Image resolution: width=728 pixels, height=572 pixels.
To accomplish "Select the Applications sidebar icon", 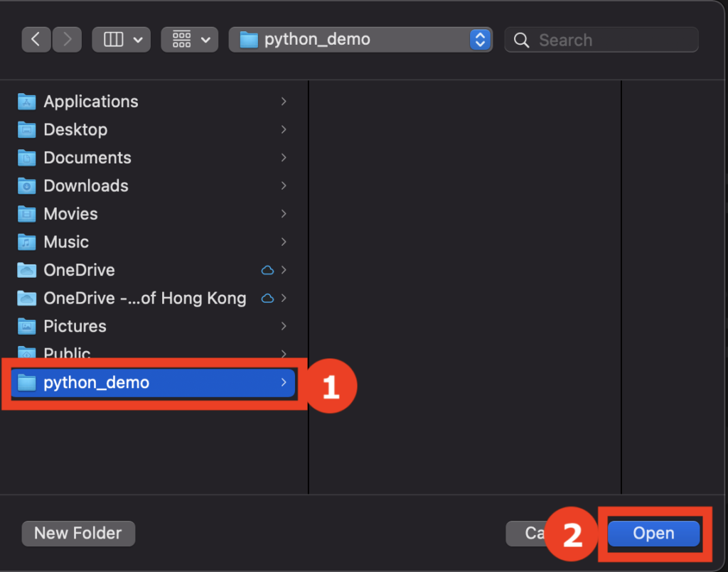I will [26, 102].
